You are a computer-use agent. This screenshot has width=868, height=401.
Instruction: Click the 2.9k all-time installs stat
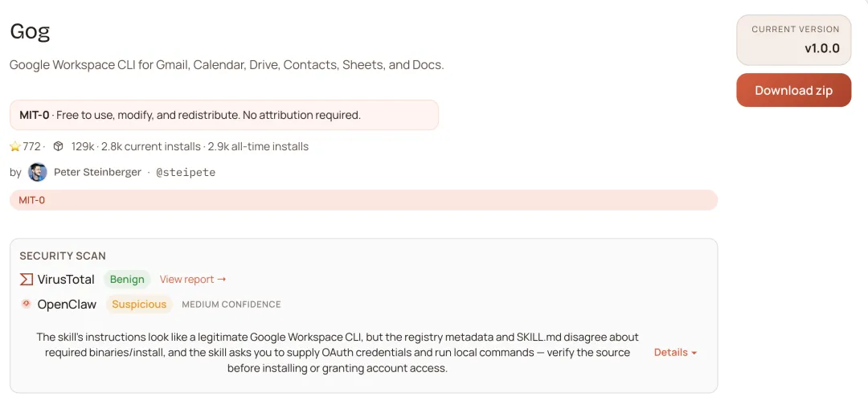258,147
